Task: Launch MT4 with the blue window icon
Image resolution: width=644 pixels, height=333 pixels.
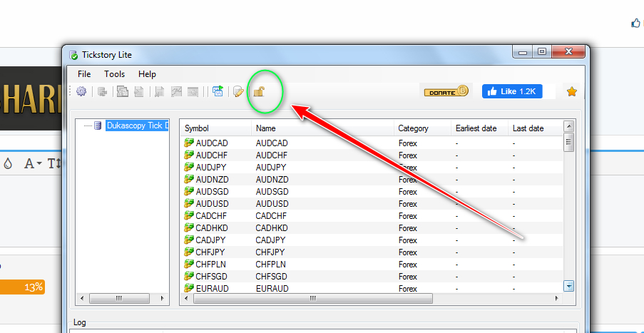Action: (218, 91)
